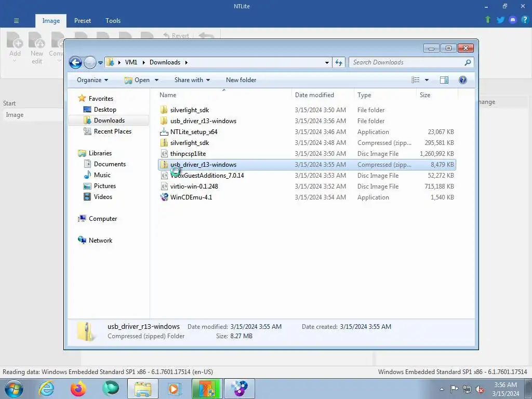This screenshot has width=532, height=399.
Task: Click the search magnifier icon
Action: click(x=468, y=62)
